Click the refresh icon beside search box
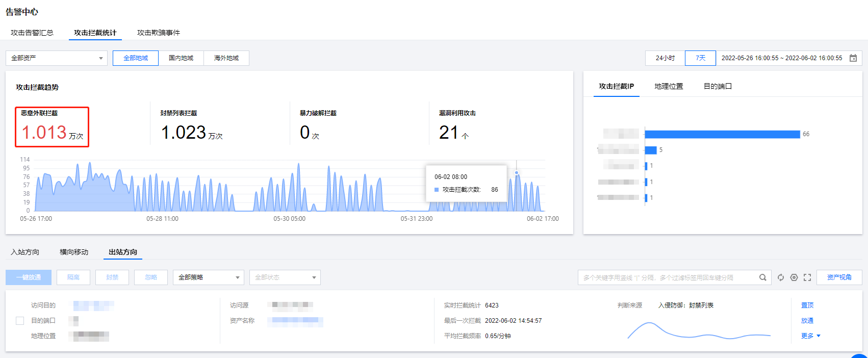The width and height of the screenshot is (868, 358). pyautogui.click(x=780, y=277)
